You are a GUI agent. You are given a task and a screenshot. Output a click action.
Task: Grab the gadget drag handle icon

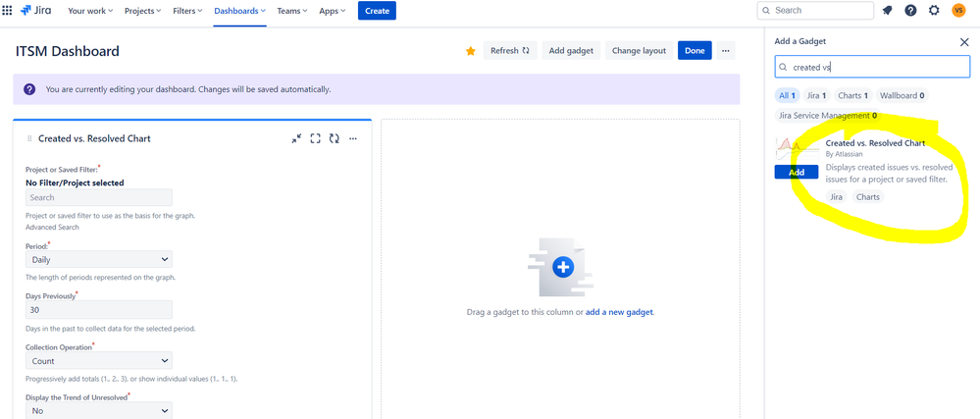[x=29, y=138]
